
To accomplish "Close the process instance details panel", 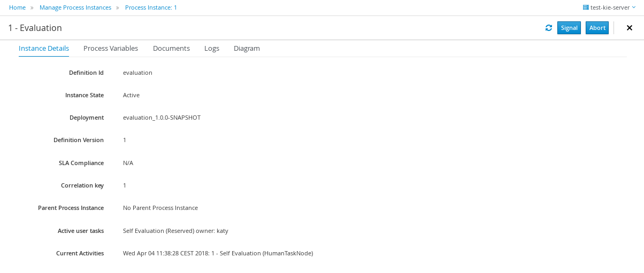I will click(x=630, y=28).
